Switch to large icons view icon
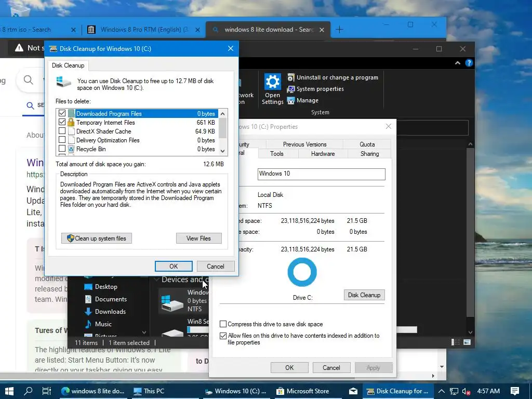Screen dimensions: 532x399 point(467,342)
